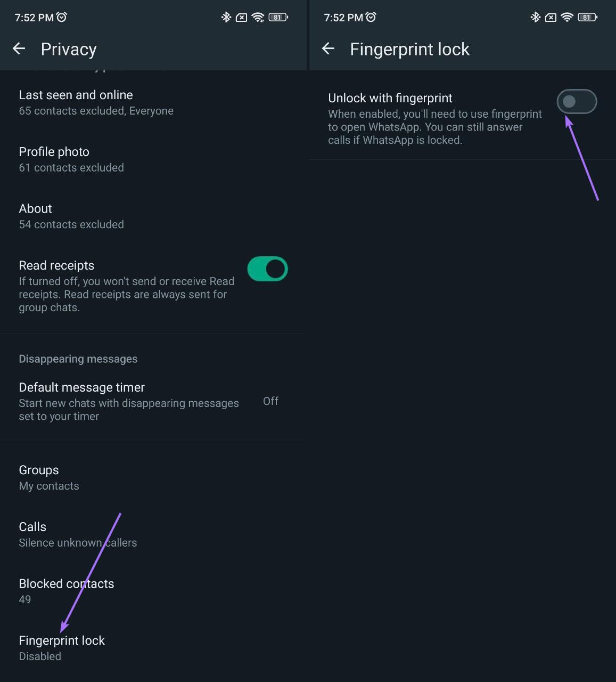The width and height of the screenshot is (616, 682).
Task: Tap the Wi-Fi icon in left status bar
Action: tap(258, 17)
